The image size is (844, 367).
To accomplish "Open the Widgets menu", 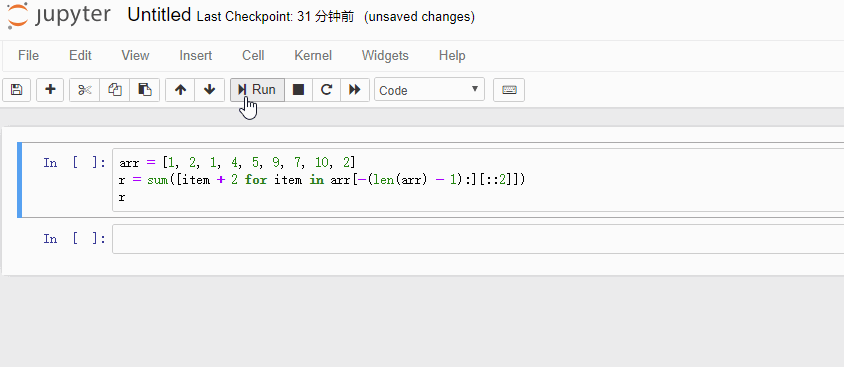I will [x=385, y=55].
